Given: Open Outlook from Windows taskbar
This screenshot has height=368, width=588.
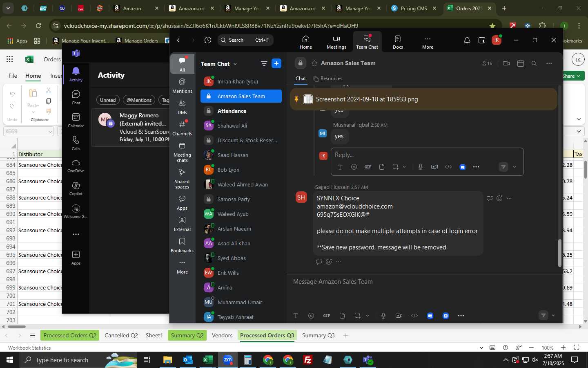Looking at the screenshot, I should (x=187, y=360).
